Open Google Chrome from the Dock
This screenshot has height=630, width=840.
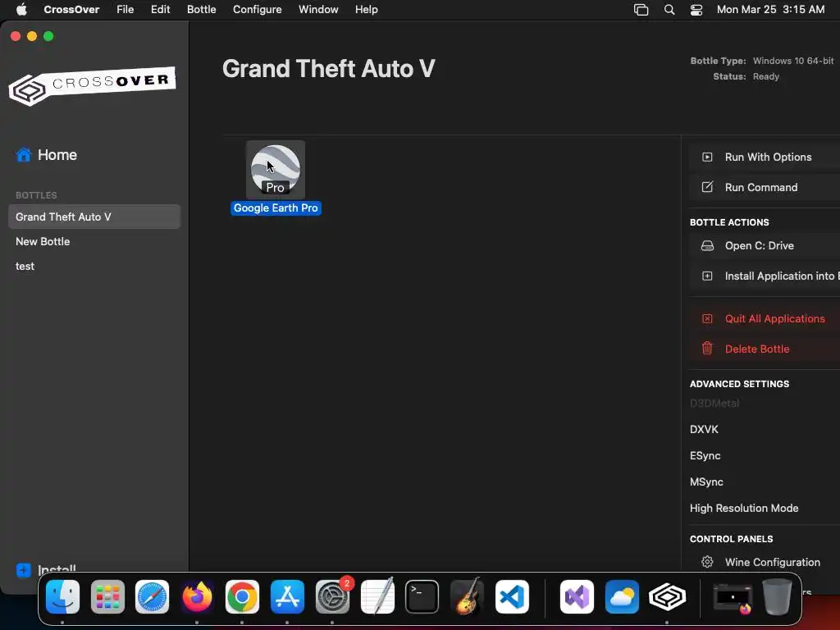pos(242,597)
